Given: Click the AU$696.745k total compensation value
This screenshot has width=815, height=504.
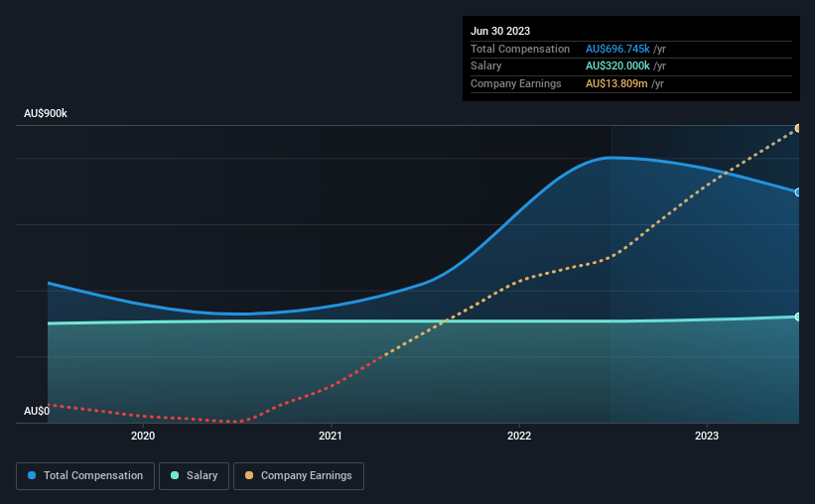Looking at the screenshot, I should [617, 49].
